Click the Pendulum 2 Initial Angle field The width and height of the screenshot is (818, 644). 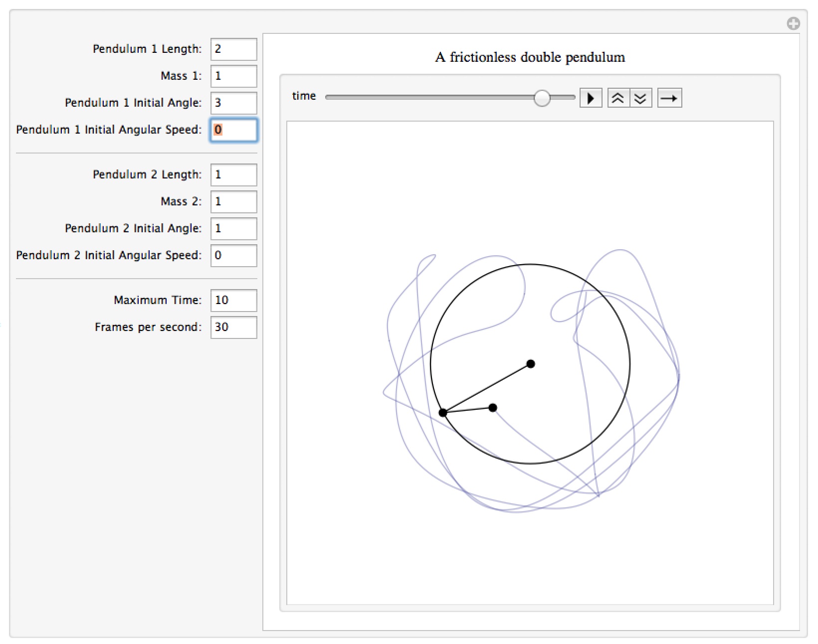point(233,229)
